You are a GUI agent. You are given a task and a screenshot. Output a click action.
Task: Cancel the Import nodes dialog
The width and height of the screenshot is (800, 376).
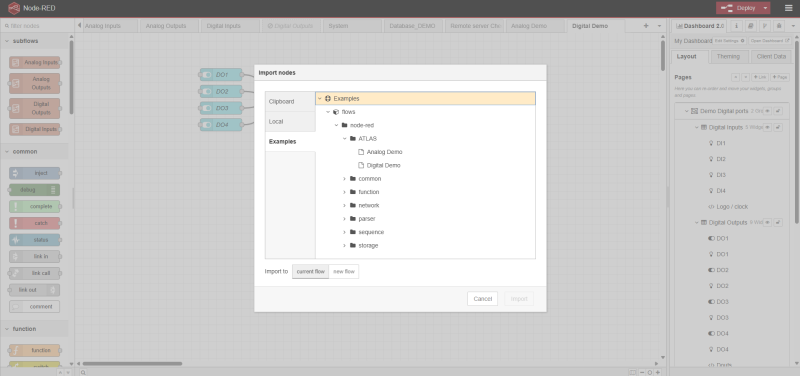coord(482,298)
